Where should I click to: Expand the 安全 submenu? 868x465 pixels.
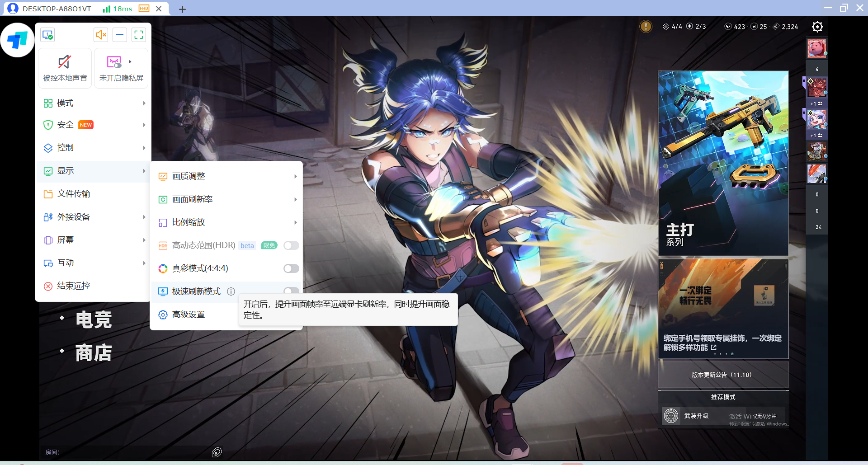pyautogui.click(x=94, y=125)
